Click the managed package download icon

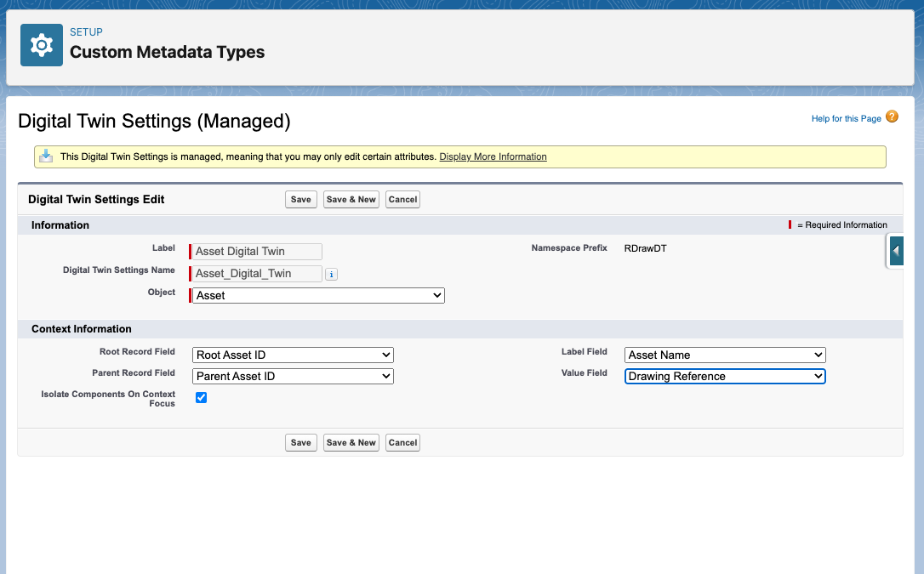pos(47,156)
